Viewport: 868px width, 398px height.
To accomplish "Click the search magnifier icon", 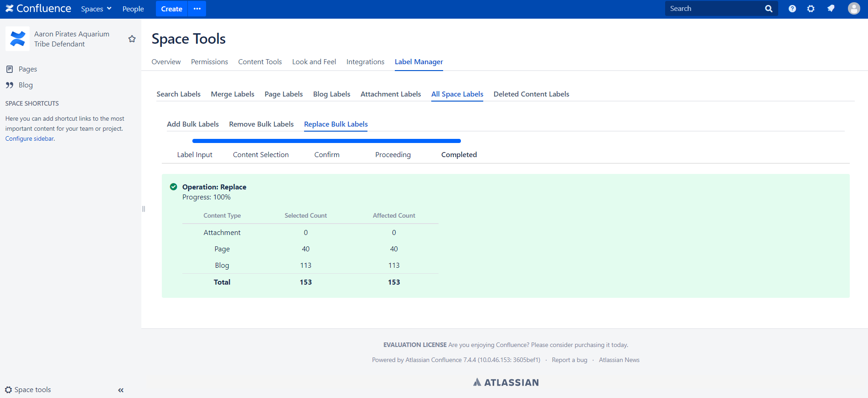I will (x=769, y=9).
